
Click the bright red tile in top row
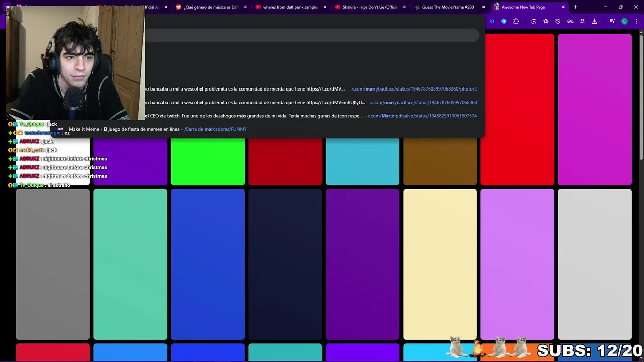(x=517, y=110)
